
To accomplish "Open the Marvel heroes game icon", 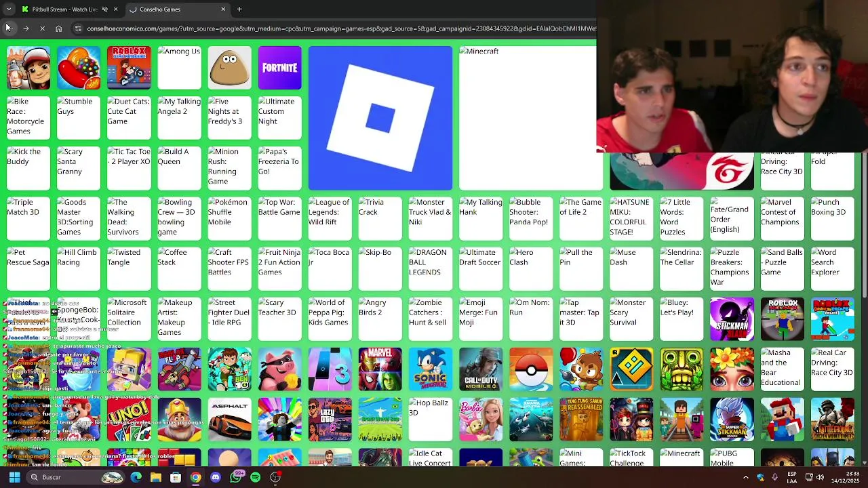I will tap(380, 369).
